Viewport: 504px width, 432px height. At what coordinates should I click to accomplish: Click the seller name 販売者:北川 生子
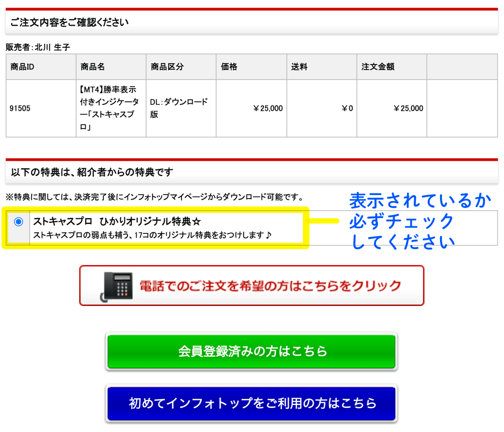coord(38,47)
